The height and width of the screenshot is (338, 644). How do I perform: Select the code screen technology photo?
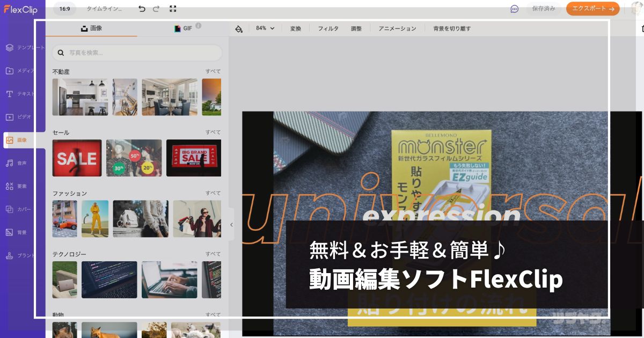109,280
